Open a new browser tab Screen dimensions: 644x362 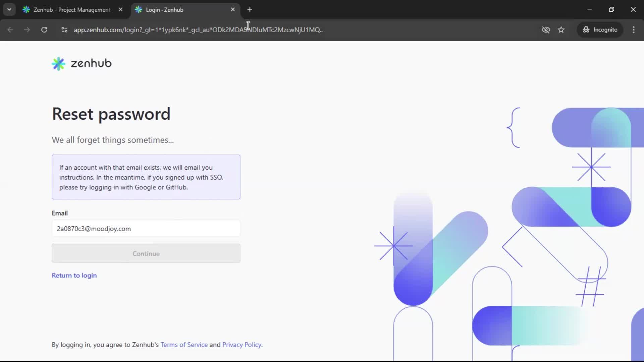tap(250, 9)
